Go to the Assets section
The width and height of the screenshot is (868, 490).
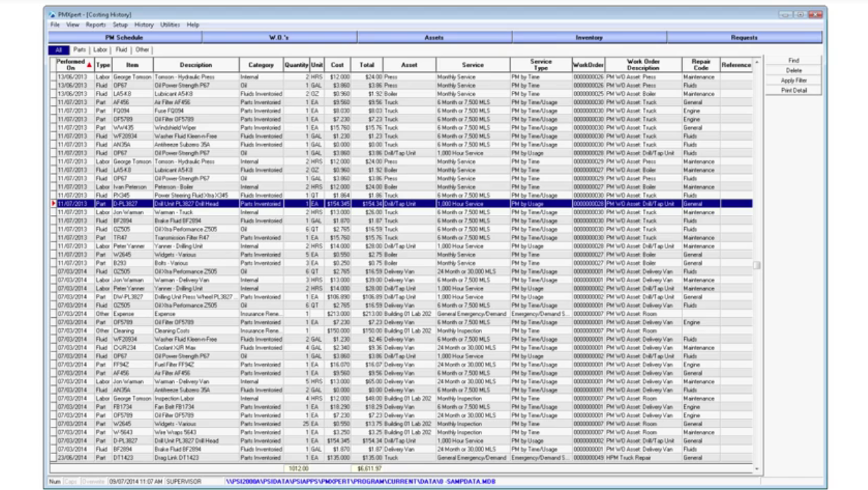coord(434,38)
